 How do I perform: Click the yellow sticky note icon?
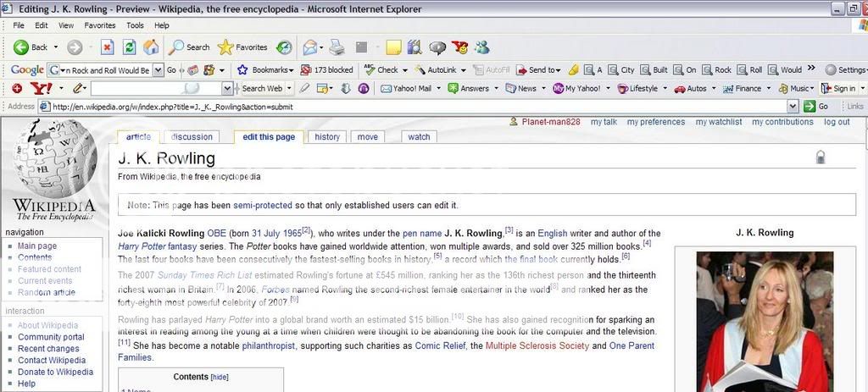393,48
